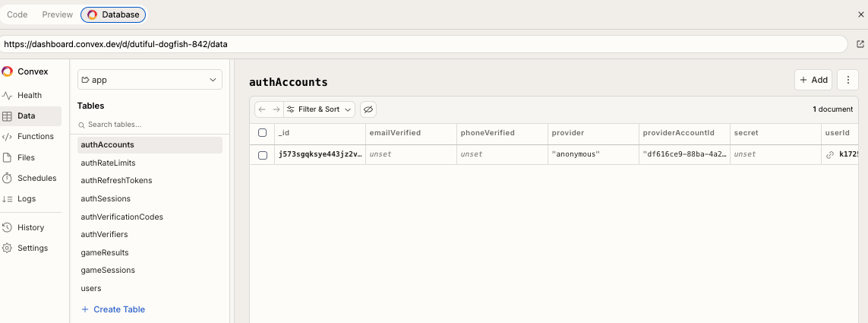Open the Functions section icon
This screenshot has width=868, height=323.
[x=7, y=137]
